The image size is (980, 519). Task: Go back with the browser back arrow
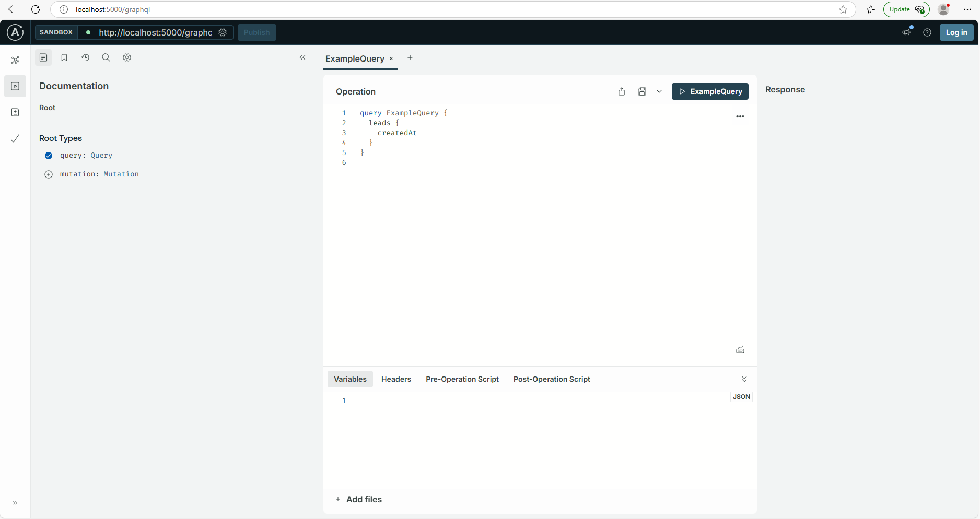tap(13, 9)
